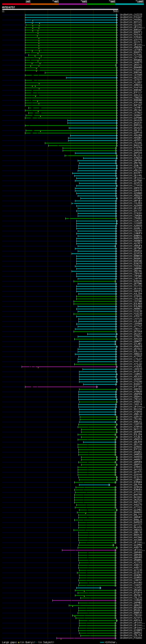Screen dimensions: 146x644
Task: Open hit UniRef100_P40941
Action: [x=131, y=20]
